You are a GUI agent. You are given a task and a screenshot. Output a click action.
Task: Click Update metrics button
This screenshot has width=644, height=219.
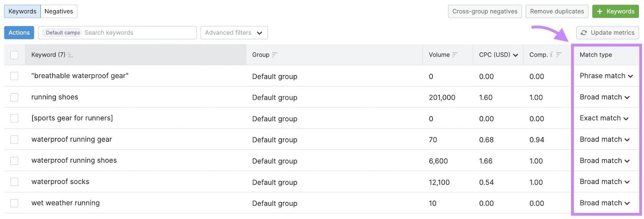607,33
